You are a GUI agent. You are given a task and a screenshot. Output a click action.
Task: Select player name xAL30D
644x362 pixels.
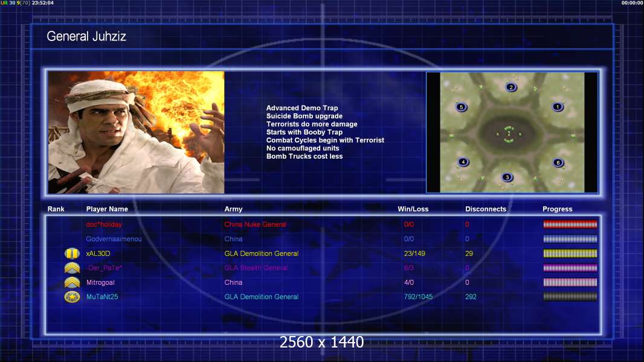click(x=98, y=253)
